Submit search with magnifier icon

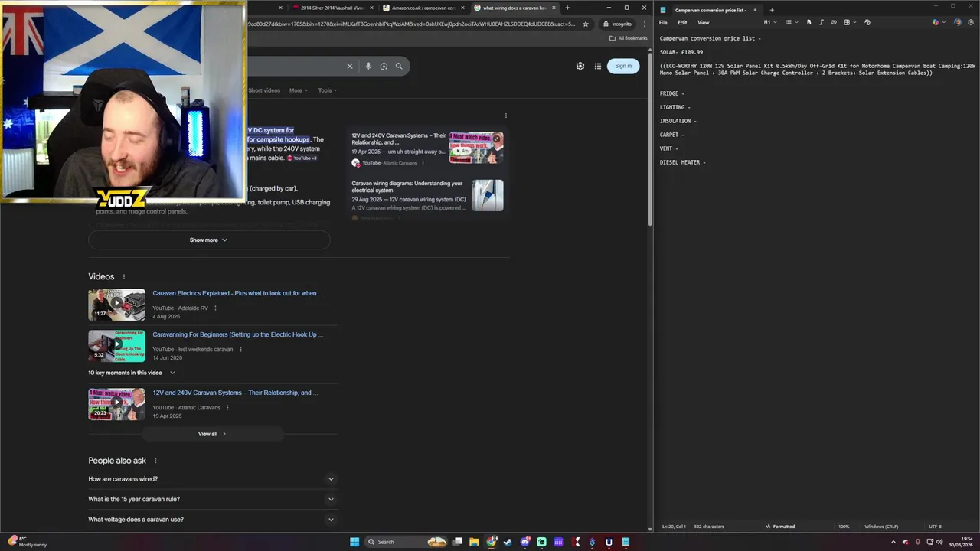[399, 66]
